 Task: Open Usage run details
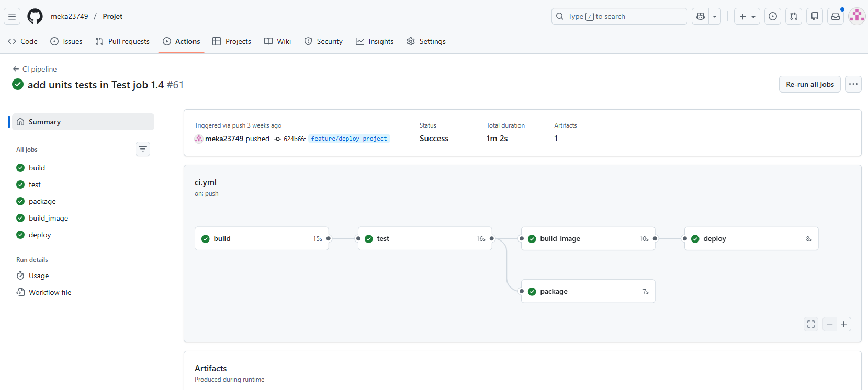pos(83,276)
